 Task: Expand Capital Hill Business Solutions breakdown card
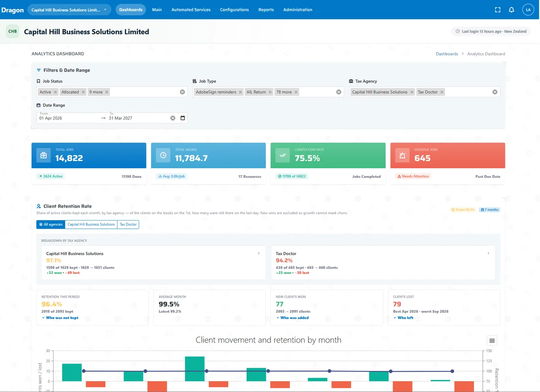click(x=153, y=262)
